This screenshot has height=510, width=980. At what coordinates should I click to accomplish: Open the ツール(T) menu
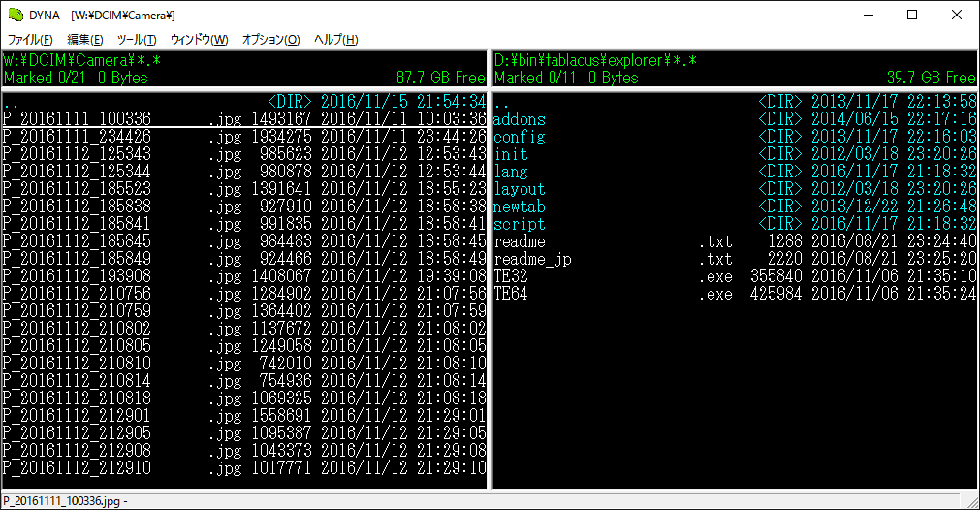(x=137, y=40)
